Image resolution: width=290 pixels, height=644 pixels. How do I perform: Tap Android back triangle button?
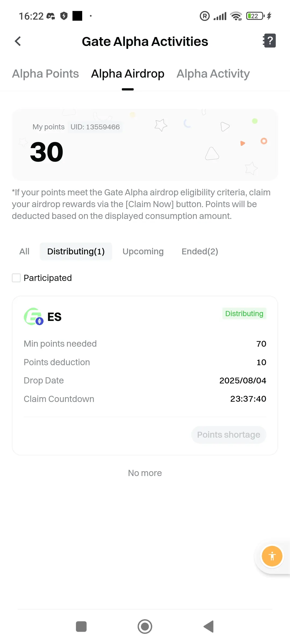tap(209, 627)
